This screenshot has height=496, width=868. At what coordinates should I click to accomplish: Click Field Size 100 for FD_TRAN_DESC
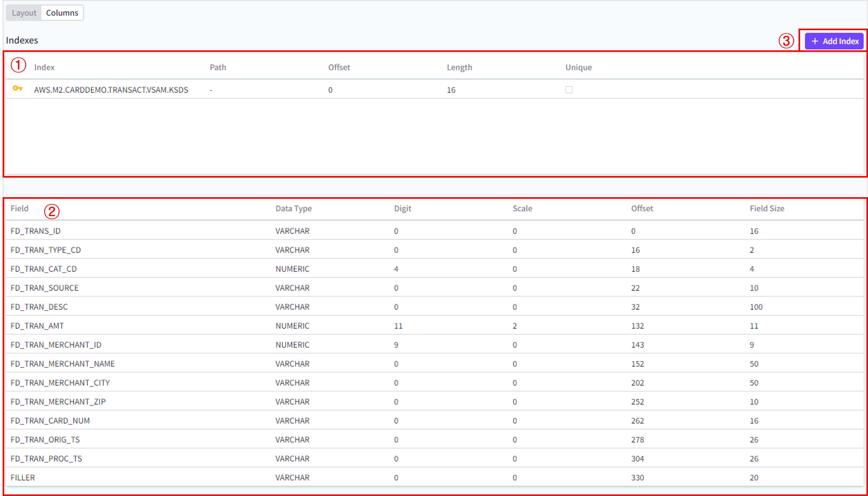pyautogui.click(x=756, y=307)
